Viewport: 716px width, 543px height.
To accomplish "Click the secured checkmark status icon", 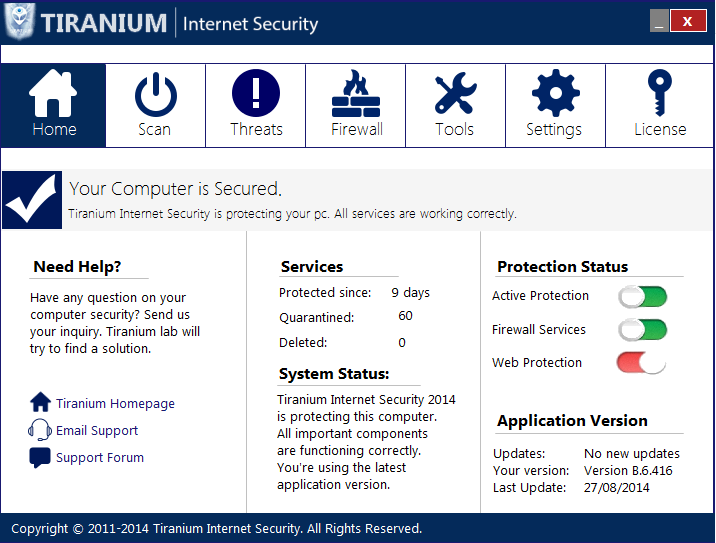I will (32, 200).
